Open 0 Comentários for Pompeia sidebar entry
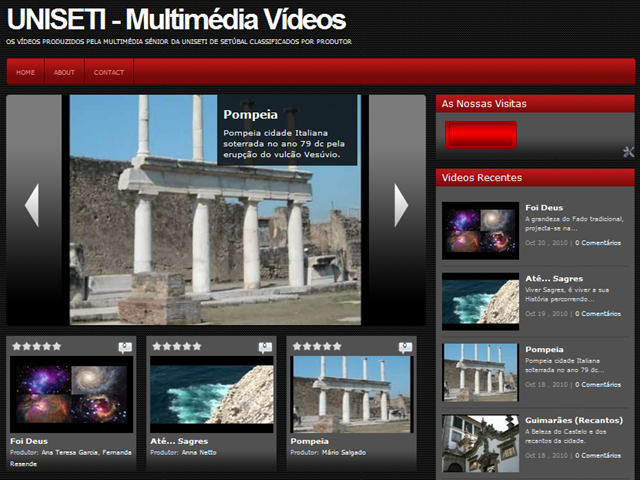Image resolution: width=640 pixels, height=480 pixels. [x=598, y=384]
